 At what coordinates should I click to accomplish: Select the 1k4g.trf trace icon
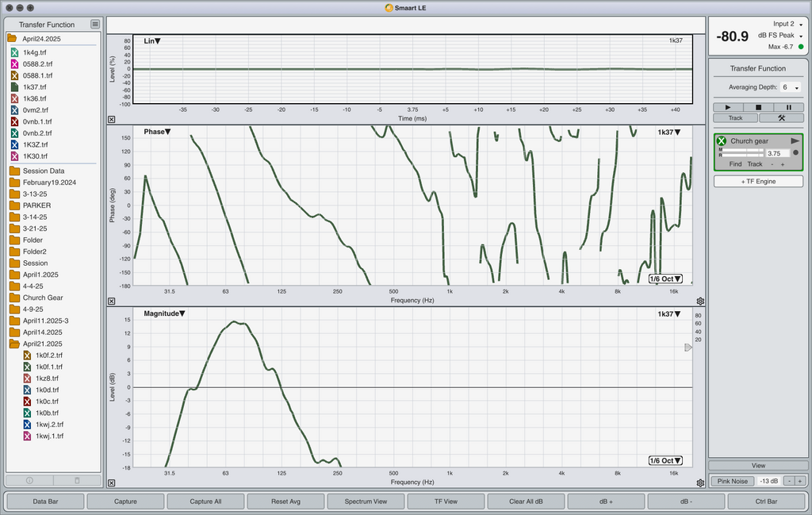pyautogui.click(x=14, y=52)
